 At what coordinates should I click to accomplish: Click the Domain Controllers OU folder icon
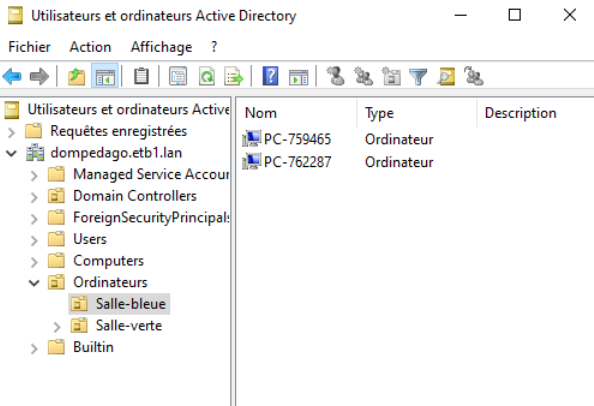tap(56, 196)
